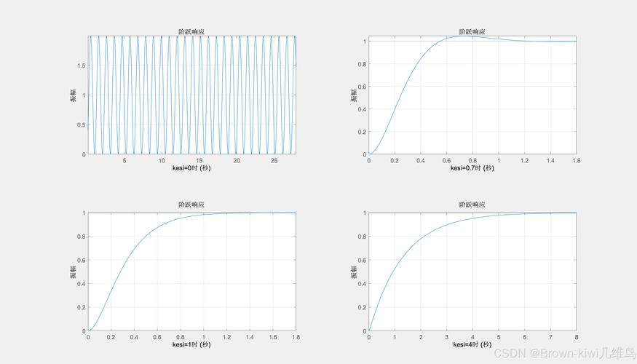Click the 振幅 y-axis label of the kesi=1 plot

[73, 272]
